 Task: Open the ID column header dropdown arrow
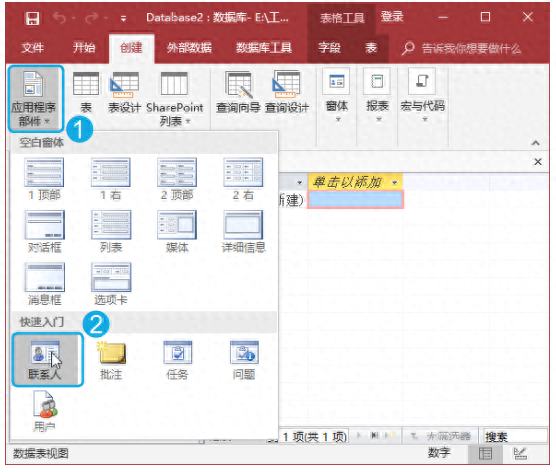300,183
